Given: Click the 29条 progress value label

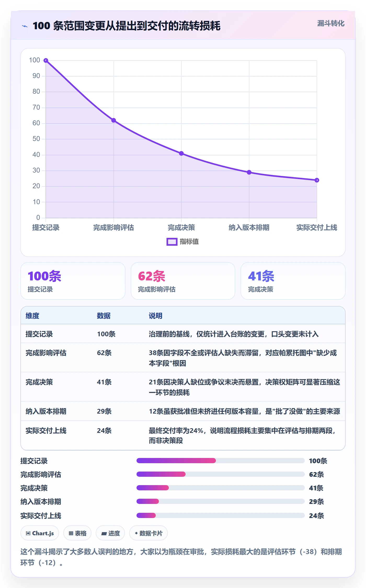Looking at the screenshot, I should click(316, 502).
